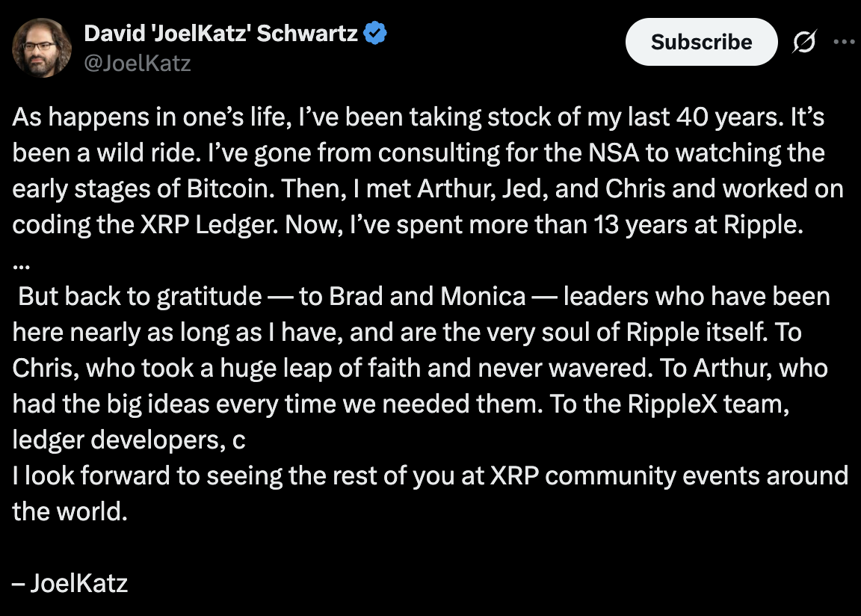Click the Grok slashed-circle icon

click(x=804, y=43)
